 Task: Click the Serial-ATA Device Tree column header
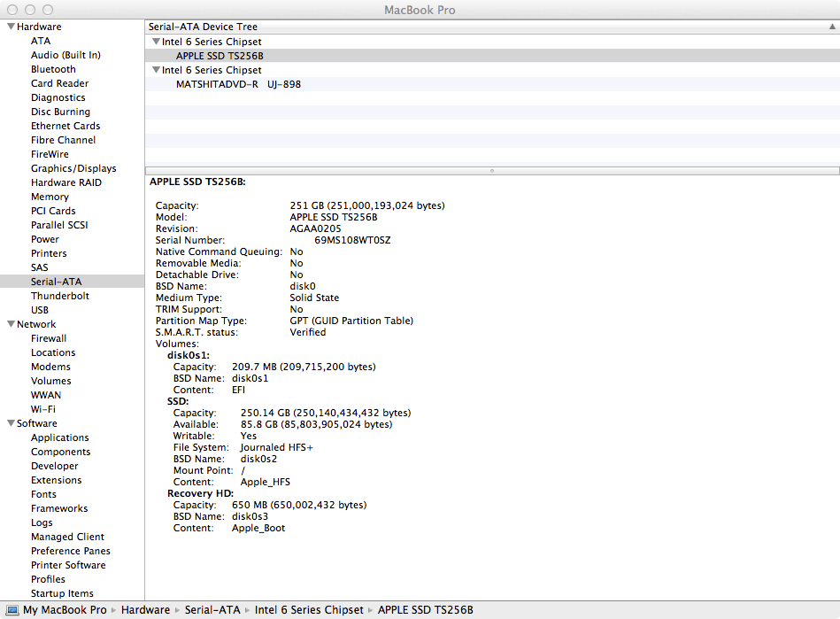(x=492, y=27)
